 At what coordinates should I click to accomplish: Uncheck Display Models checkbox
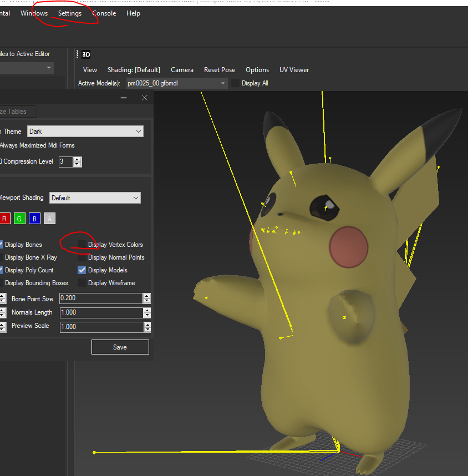(82, 270)
